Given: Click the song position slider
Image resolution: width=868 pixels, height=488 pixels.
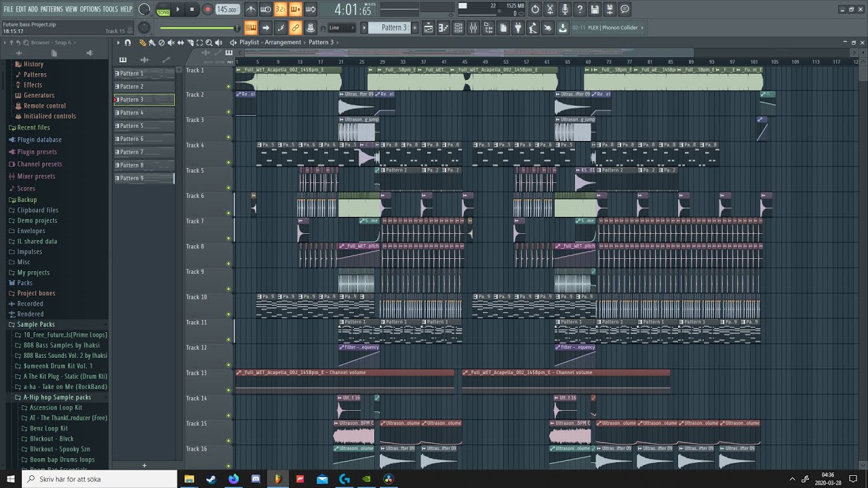Looking at the screenshot, I should click(x=199, y=28).
